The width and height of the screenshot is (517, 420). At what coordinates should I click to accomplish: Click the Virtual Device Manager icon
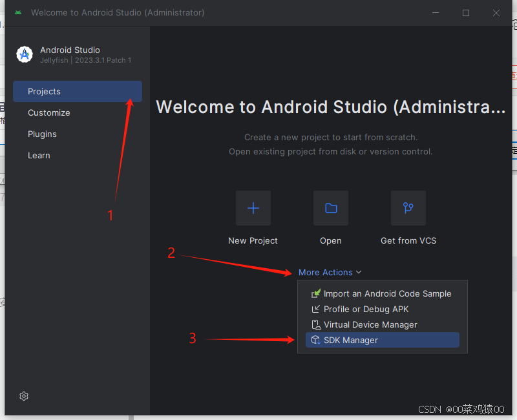316,325
